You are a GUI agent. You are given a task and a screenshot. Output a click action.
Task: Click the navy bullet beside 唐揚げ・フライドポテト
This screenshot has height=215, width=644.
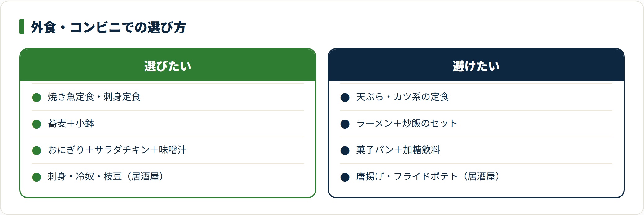tap(345, 177)
